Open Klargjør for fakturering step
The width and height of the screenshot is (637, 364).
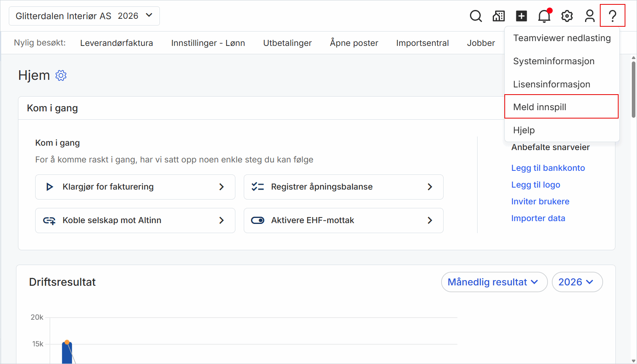(x=135, y=187)
